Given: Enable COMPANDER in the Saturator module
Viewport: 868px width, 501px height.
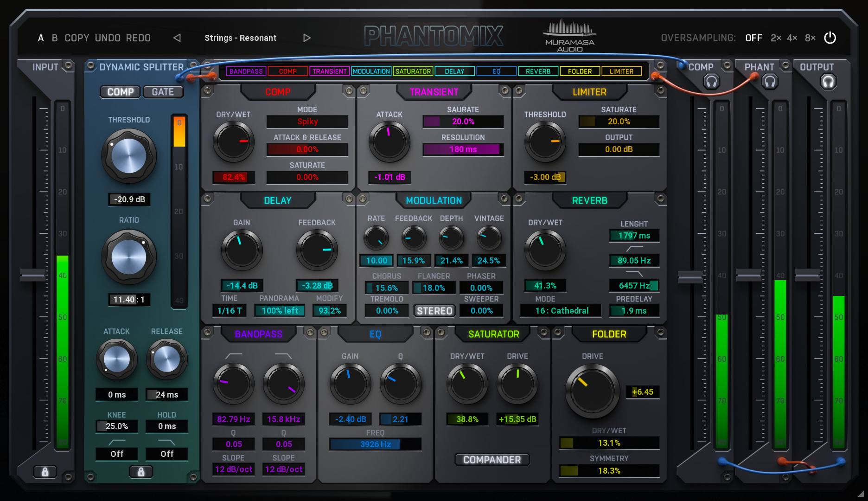Looking at the screenshot, I should 492,460.
